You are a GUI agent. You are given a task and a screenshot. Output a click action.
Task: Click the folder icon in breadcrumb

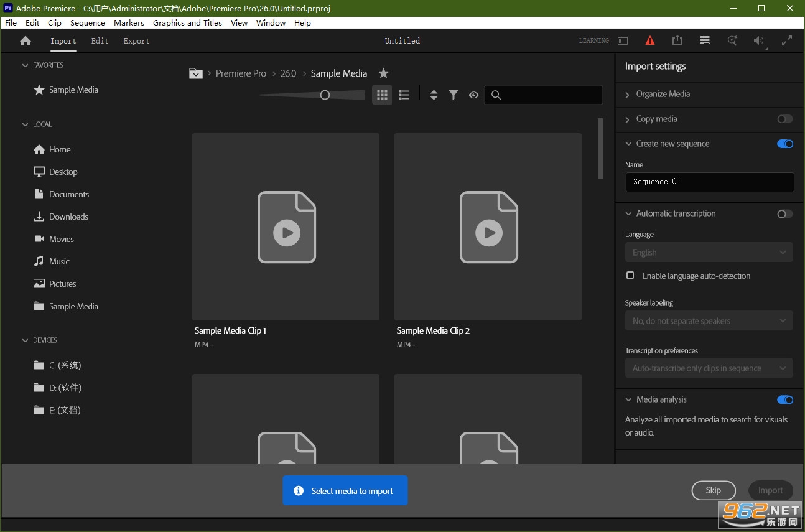pyautogui.click(x=196, y=73)
